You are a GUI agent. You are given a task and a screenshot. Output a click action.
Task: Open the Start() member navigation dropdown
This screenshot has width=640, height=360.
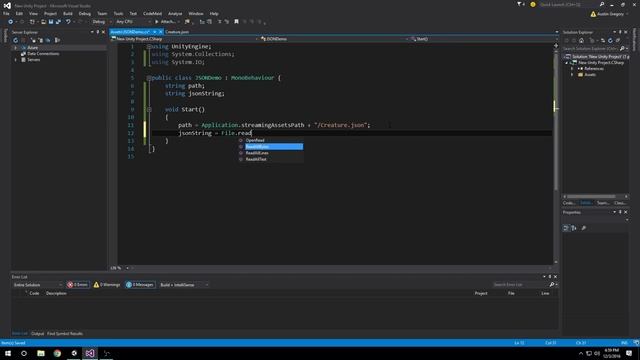point(484,39)
